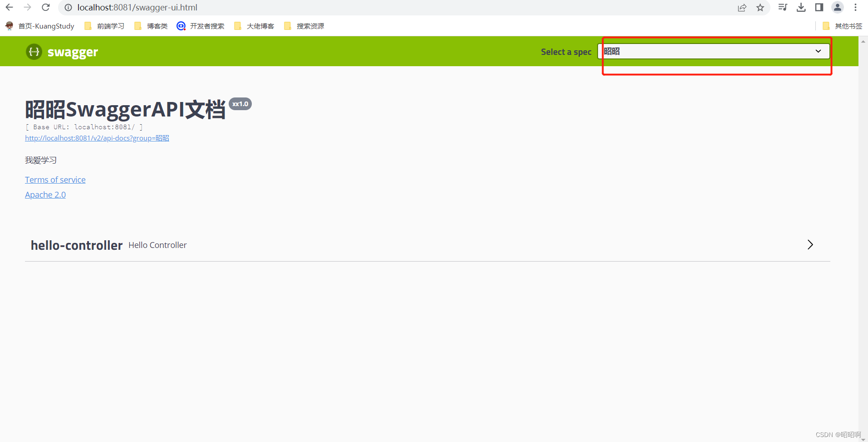Screen dimensions: 868x442
Task: Click the downloads icon in the toolbar
Action: (801, 8)
